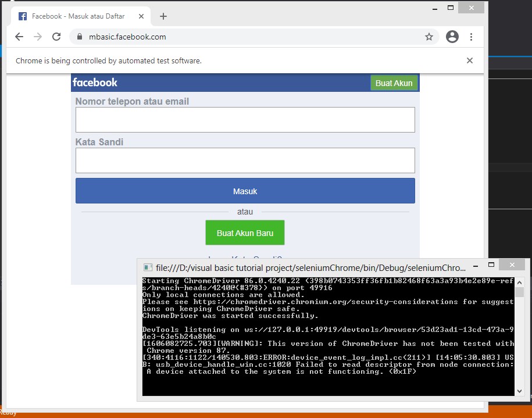Click the Buat Akun header button

(x=394, y=83)
